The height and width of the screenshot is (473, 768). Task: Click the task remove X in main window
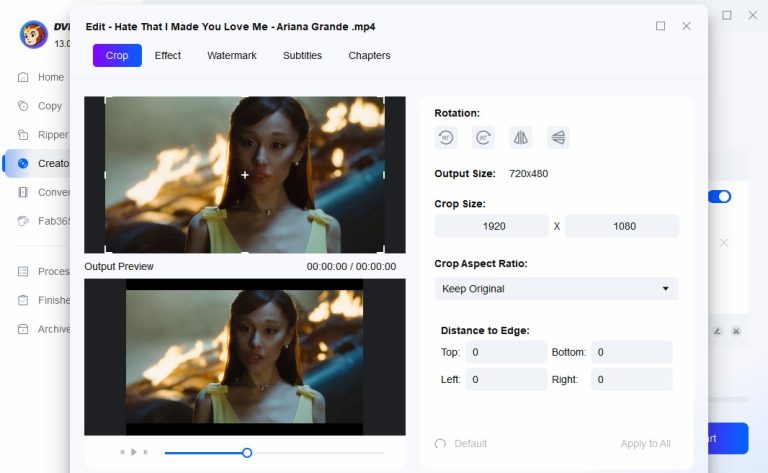[x=736, y=331]
